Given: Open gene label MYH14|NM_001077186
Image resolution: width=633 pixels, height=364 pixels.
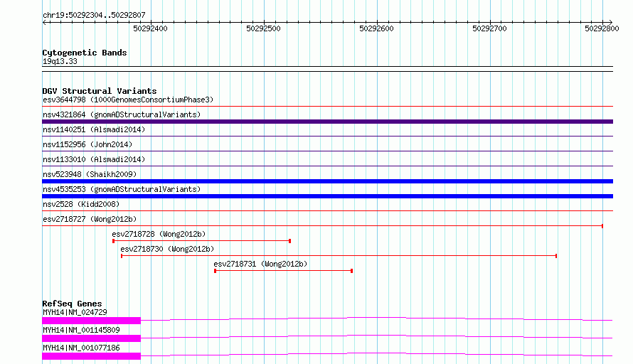Looking at the screenshot, I should pos(81,348).
